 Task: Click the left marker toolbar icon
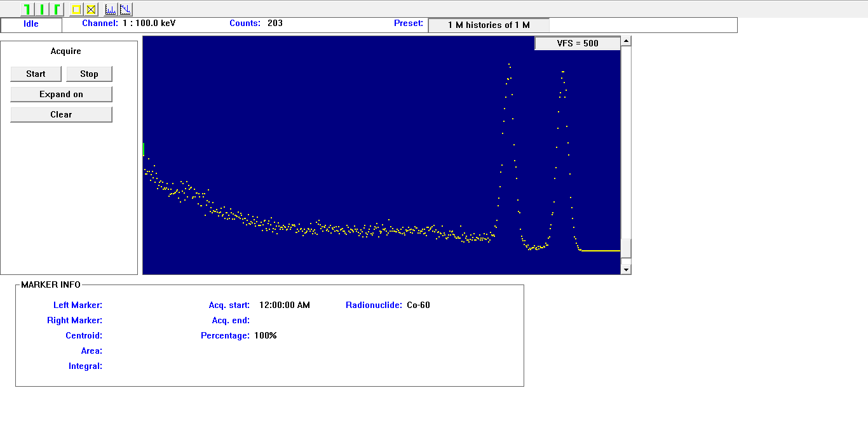tap(27, 9)
